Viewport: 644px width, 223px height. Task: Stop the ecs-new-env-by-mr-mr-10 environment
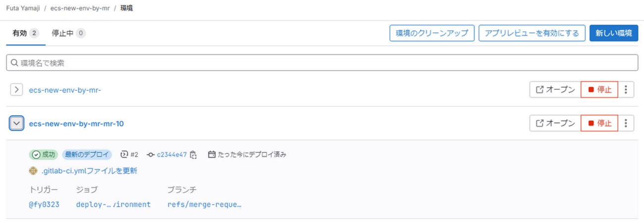pyautogui.click(x=599, y=123)
